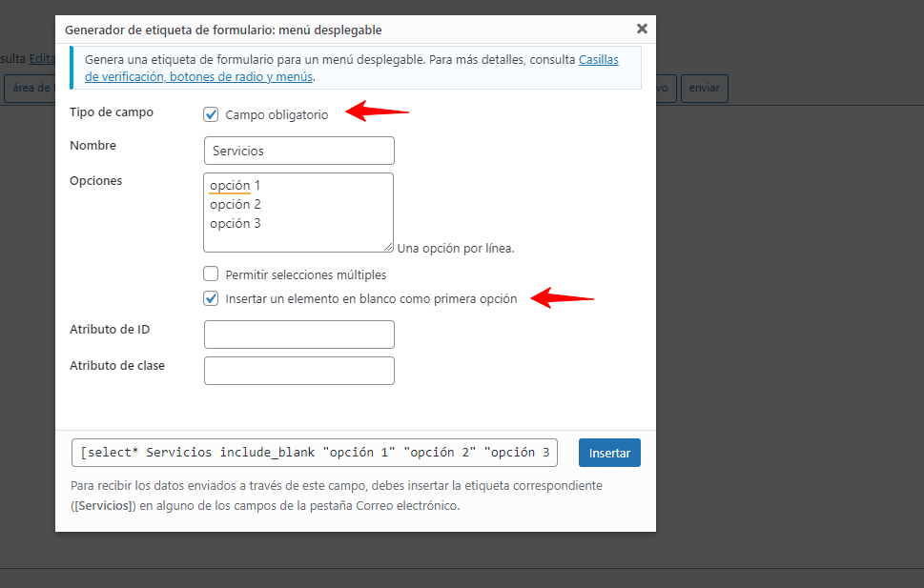924x588 pixels.
Task: Click the Permitir selecciones múltiples label
Action: (x=306, y=275)
